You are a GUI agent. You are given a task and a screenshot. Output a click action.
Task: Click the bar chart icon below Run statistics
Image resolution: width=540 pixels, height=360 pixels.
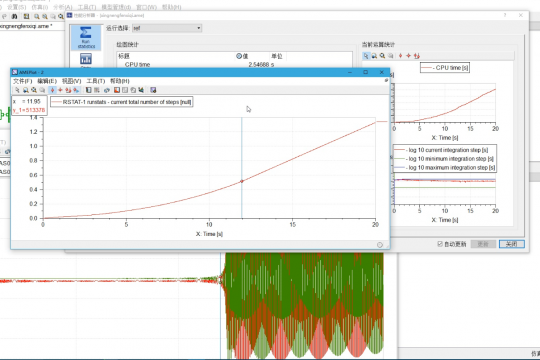pyautogui.click(x=86, y=59)
